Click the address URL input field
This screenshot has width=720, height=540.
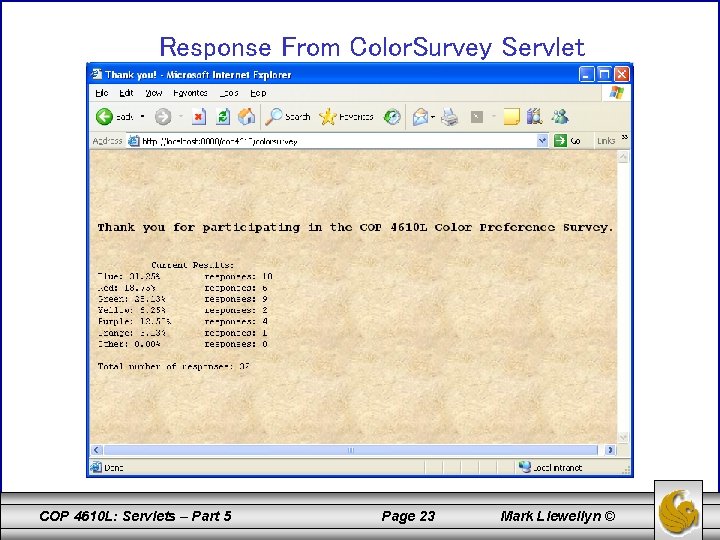[x=338, y=141]
